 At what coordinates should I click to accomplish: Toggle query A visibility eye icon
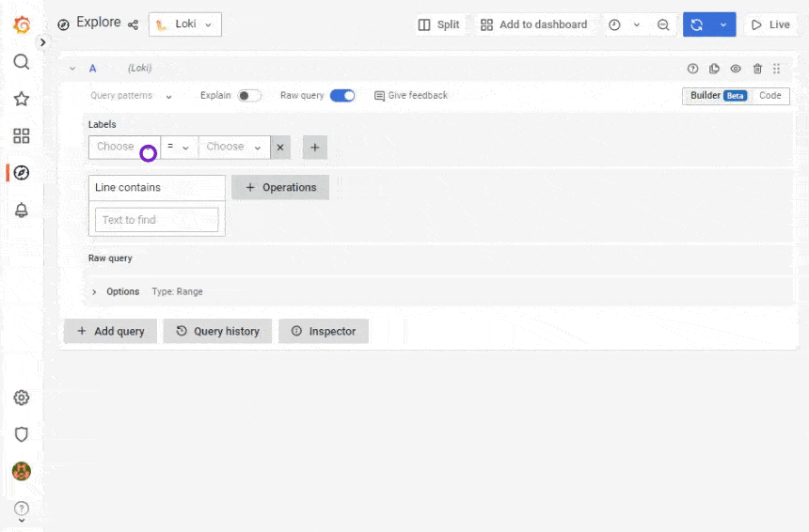click(736, 69)
